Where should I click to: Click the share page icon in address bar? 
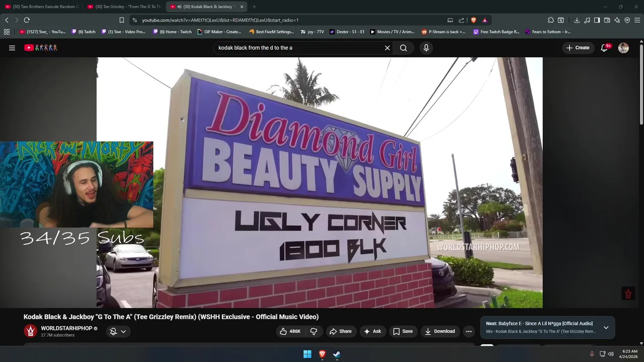[461, 20]
